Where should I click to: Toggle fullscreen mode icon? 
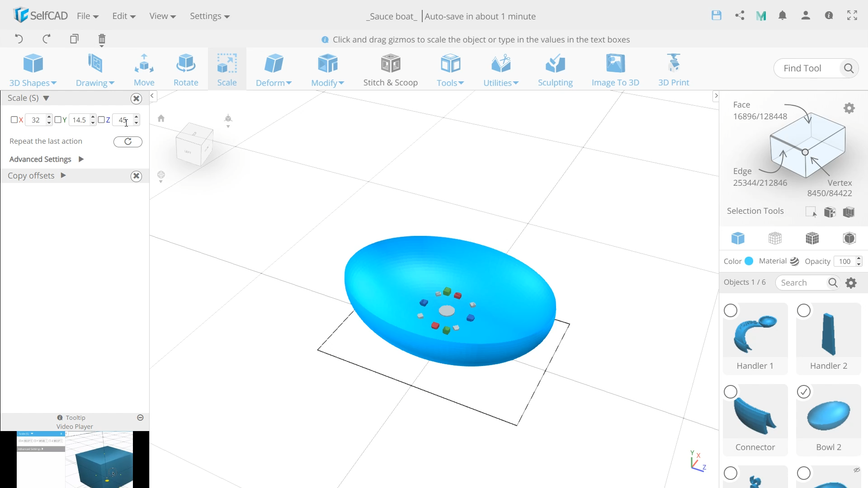pos(852,15)
